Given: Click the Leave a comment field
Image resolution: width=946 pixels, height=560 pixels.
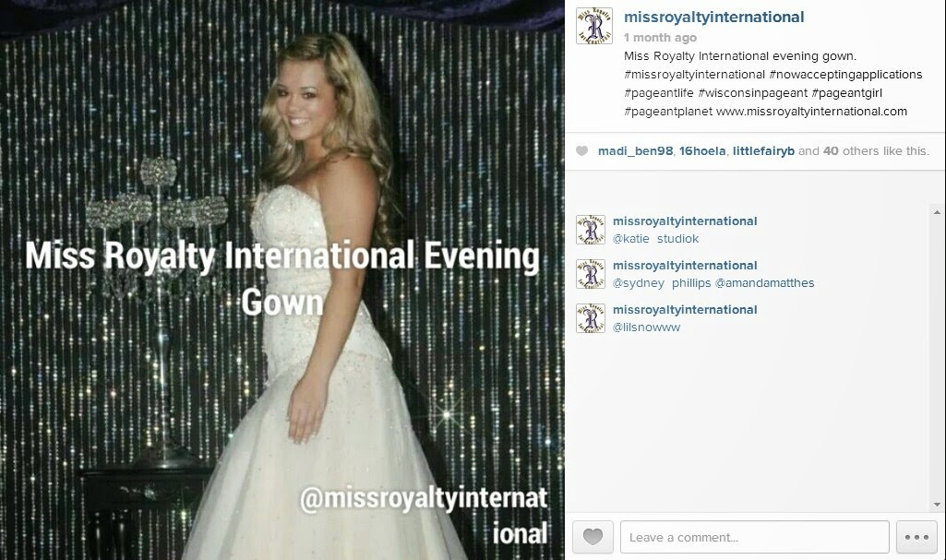Looking at the screenshot, I should (754, 537).
